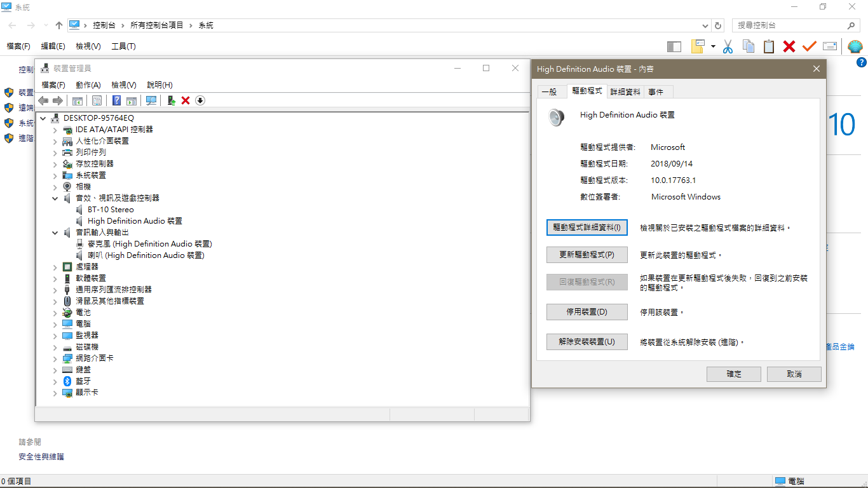Open 說明(H) menu in Device Manager
Screen dimensions: 868x488
[159, 85]
